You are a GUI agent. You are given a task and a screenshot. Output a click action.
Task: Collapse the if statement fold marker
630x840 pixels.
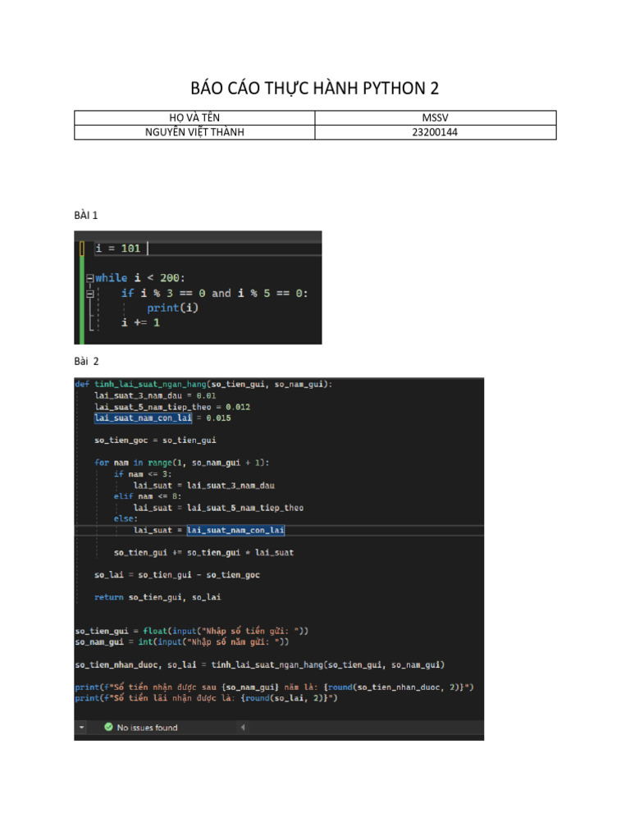pos(89,294)
